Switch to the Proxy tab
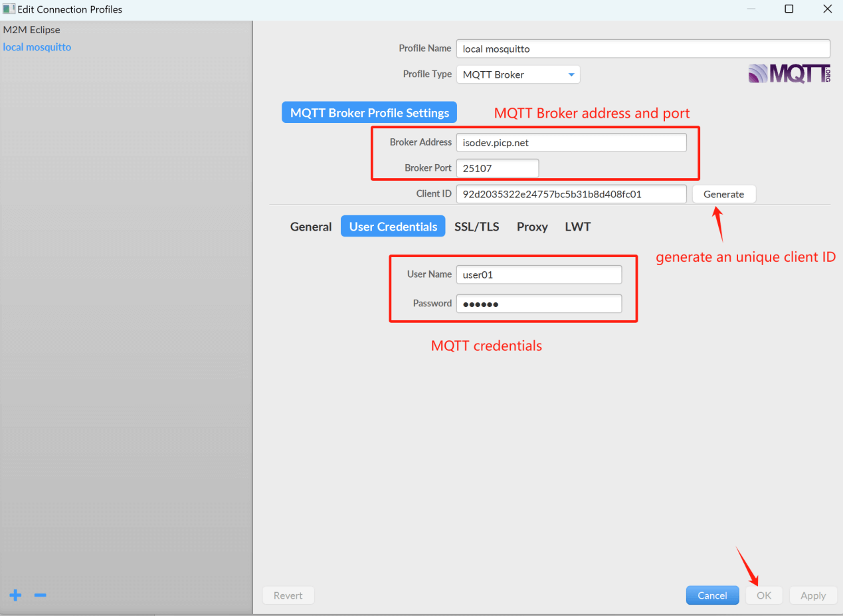 point(532,227)
